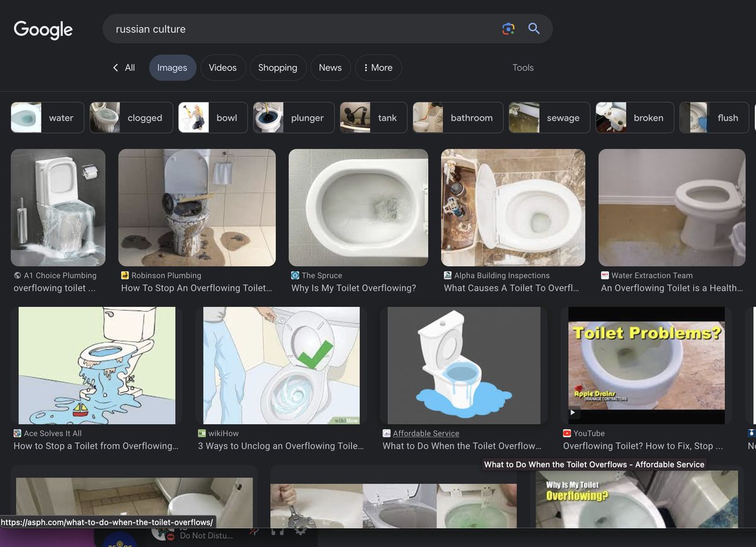The image size is (756, 547).
Task: Open the Ace Solves It All cartoon image
Action: (x=98, y=366)
